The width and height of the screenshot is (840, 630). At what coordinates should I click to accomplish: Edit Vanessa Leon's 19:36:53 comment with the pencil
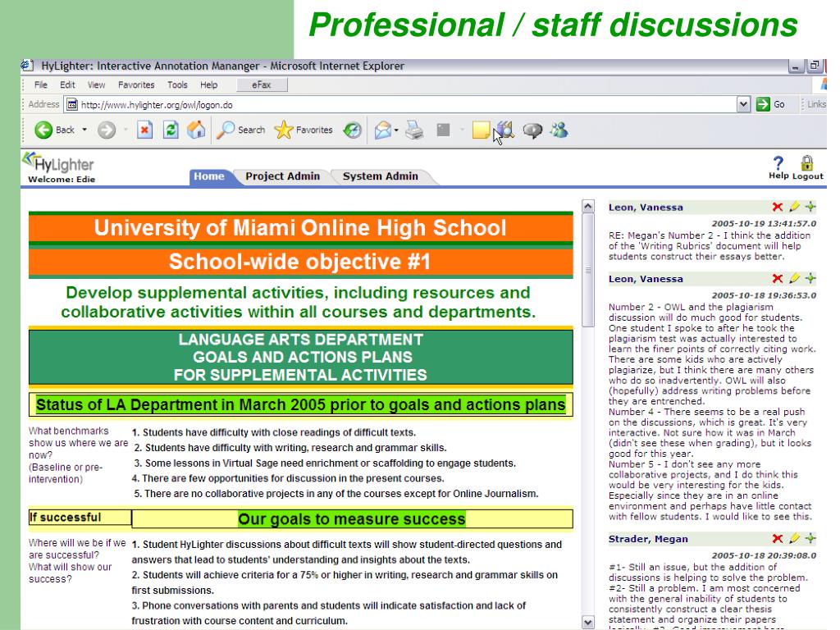point(794,278)
